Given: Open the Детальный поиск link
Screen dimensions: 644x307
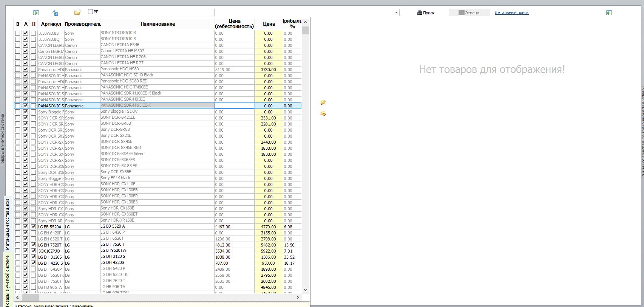Looking at the screenshot, I should click(x=512, y=12).
